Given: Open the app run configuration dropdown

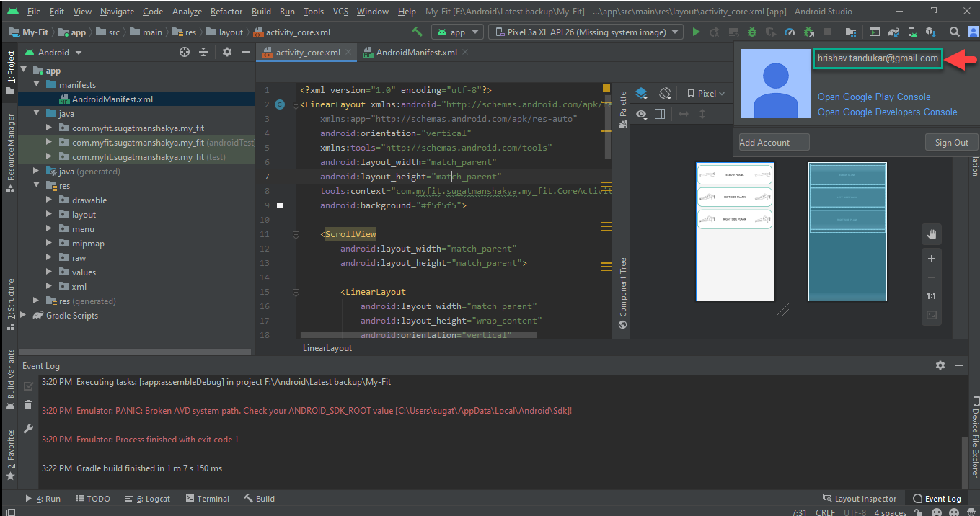Looking at the screenshot, I should tap(457, 32).
